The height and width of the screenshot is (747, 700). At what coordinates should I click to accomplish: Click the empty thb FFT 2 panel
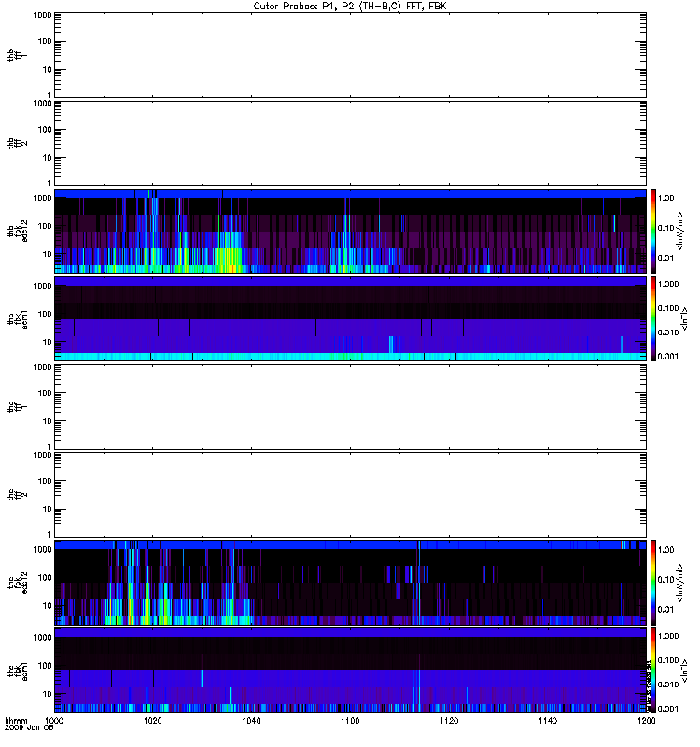[350, 142]
